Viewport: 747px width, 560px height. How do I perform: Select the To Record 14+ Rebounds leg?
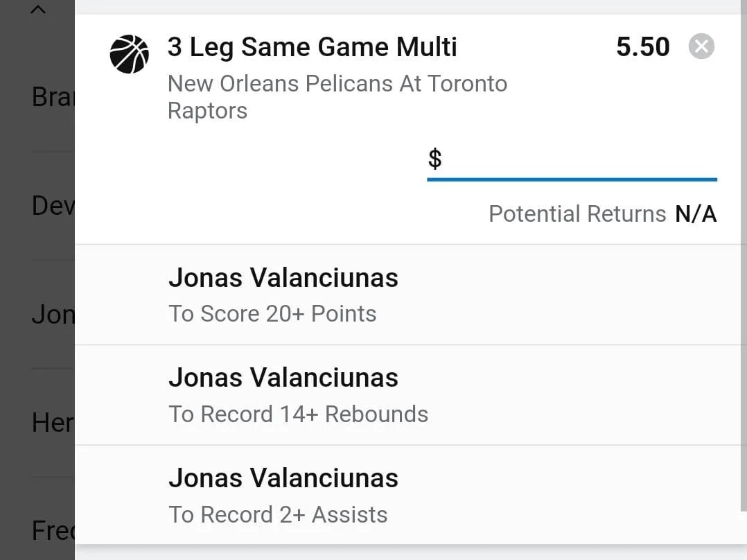298,414
